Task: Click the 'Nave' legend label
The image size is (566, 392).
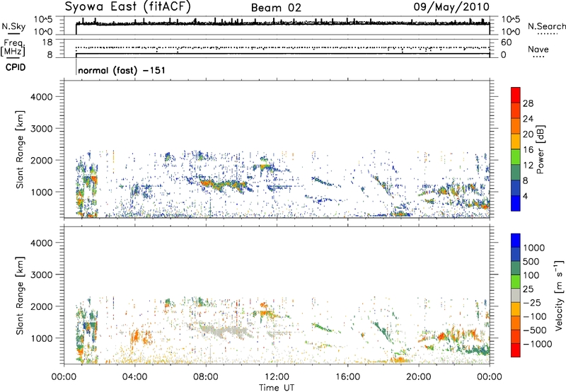Action: tap(538, 50)
